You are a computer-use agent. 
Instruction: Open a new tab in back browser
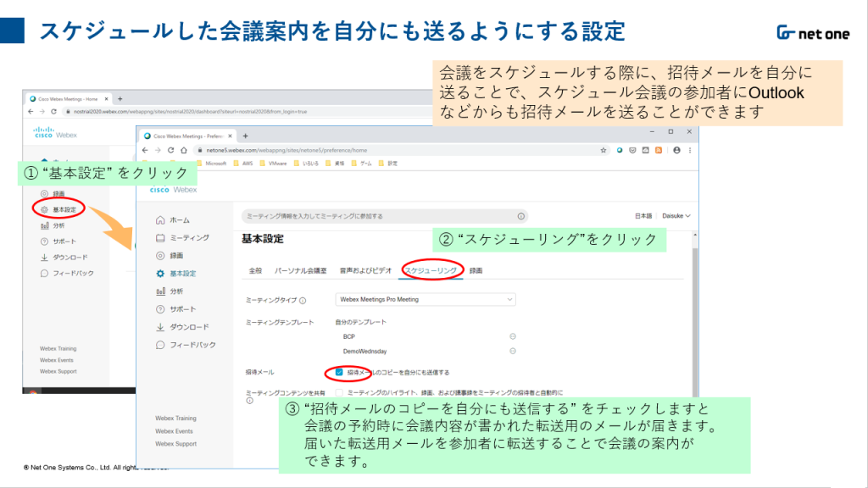[120, 99]
